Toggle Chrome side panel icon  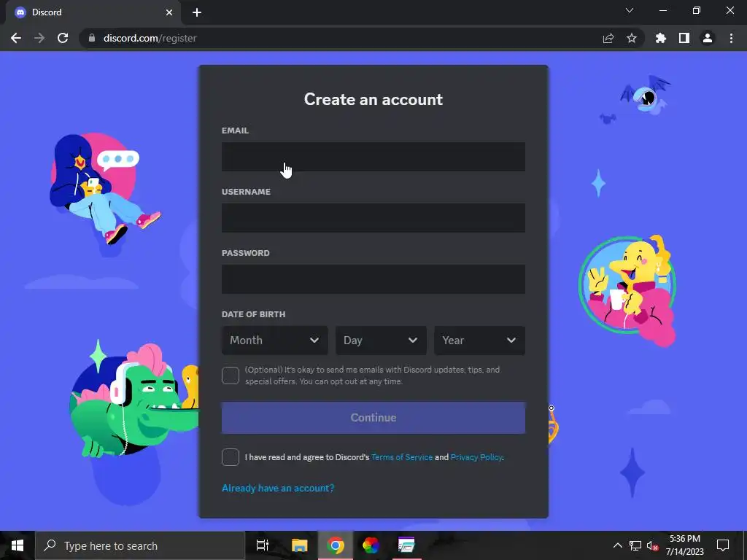click(684, 38)
